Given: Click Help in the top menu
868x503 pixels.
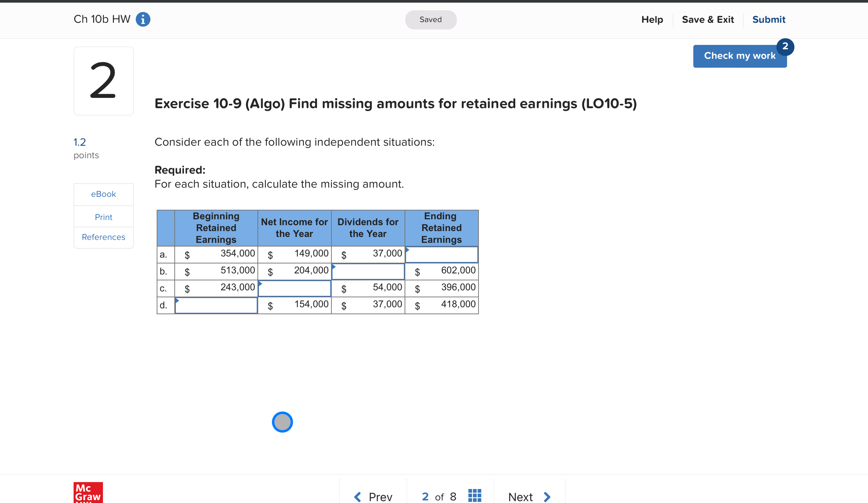Looking at the screenshot, I should click(x=652, y=20).
